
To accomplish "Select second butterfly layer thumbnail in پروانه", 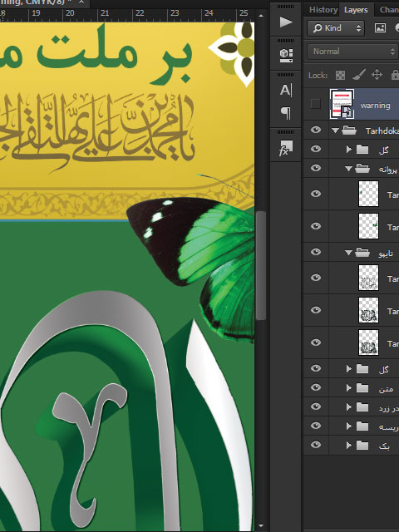I will [368, 226].
